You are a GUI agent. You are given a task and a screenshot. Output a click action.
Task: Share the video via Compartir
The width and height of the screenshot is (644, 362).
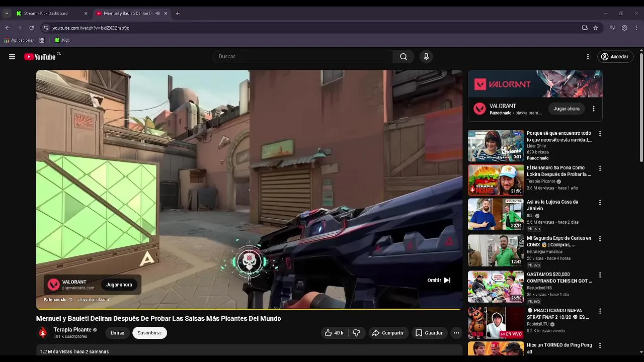[388, 333]
